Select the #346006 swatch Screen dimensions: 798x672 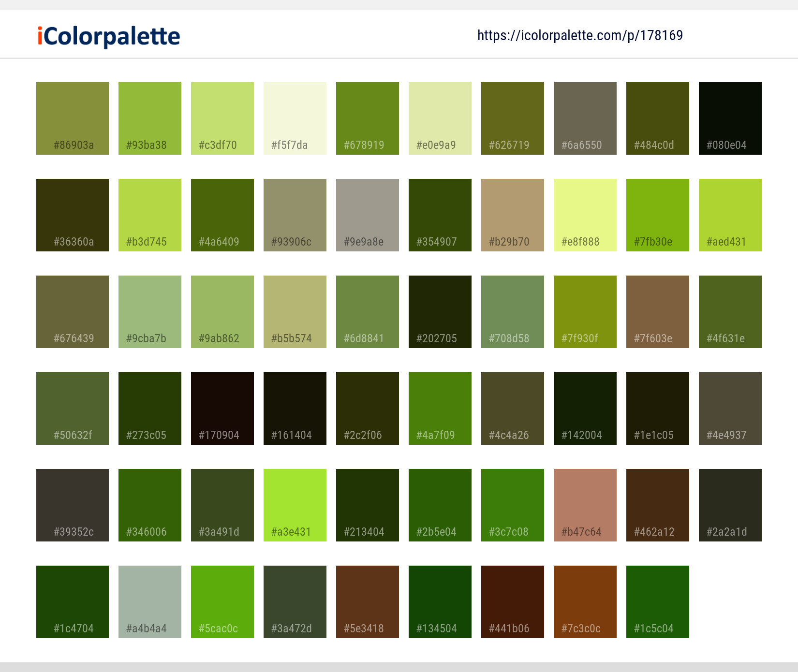[150, 505]
